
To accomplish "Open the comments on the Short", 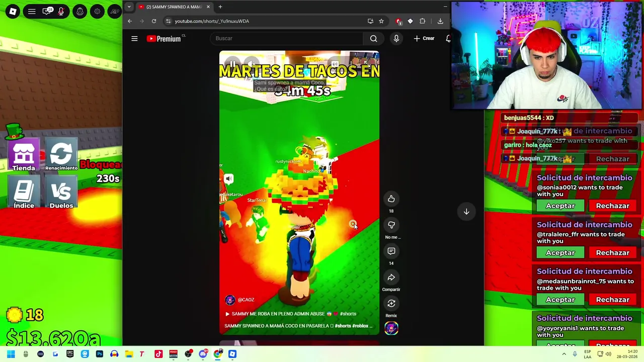I will 391,251.
